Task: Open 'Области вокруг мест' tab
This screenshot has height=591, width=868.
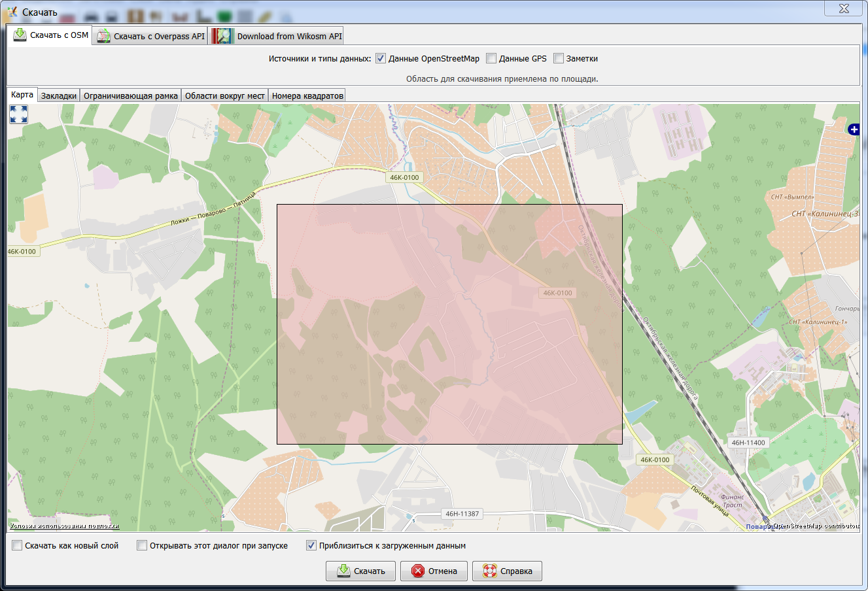Action: pos(224,95)
